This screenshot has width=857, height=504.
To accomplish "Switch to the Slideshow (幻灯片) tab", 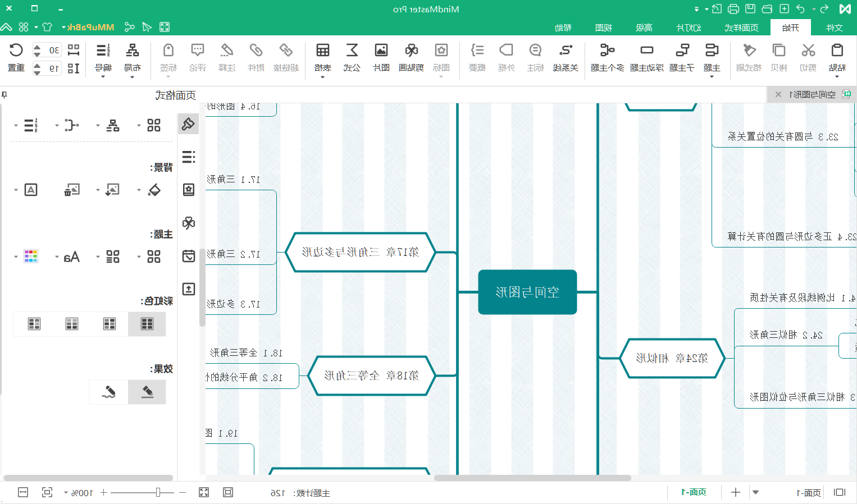I will coord(689,28).
